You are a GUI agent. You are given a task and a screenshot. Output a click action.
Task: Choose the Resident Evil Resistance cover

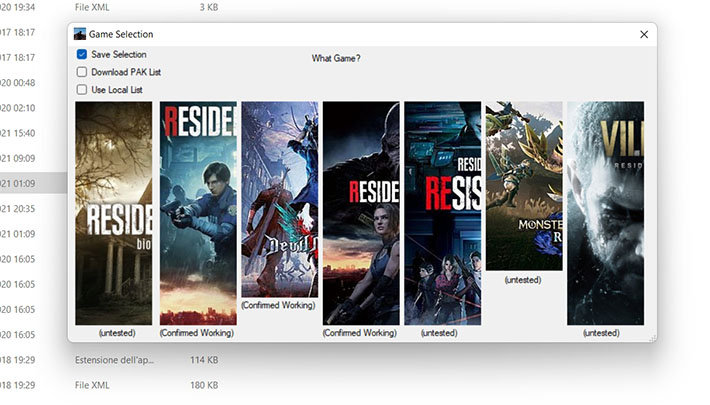point(442,213)
